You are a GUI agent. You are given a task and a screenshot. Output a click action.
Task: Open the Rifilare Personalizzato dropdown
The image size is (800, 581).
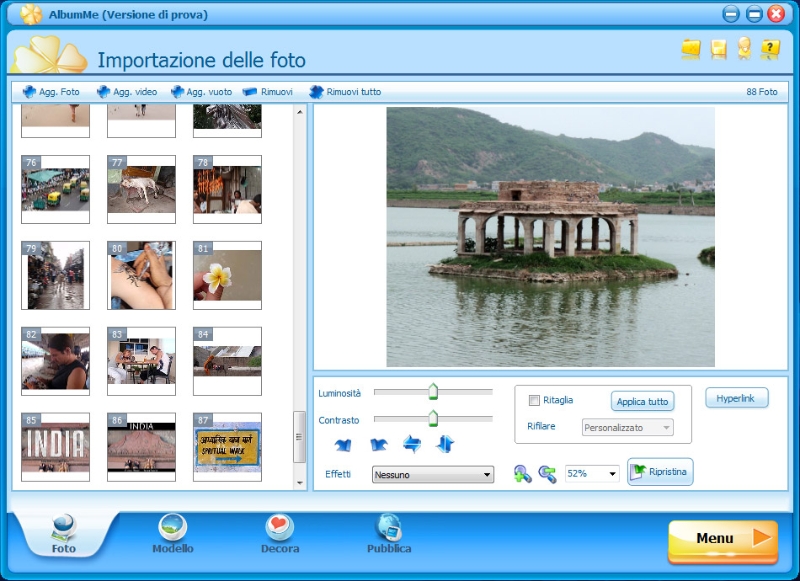tap(627, 427)
